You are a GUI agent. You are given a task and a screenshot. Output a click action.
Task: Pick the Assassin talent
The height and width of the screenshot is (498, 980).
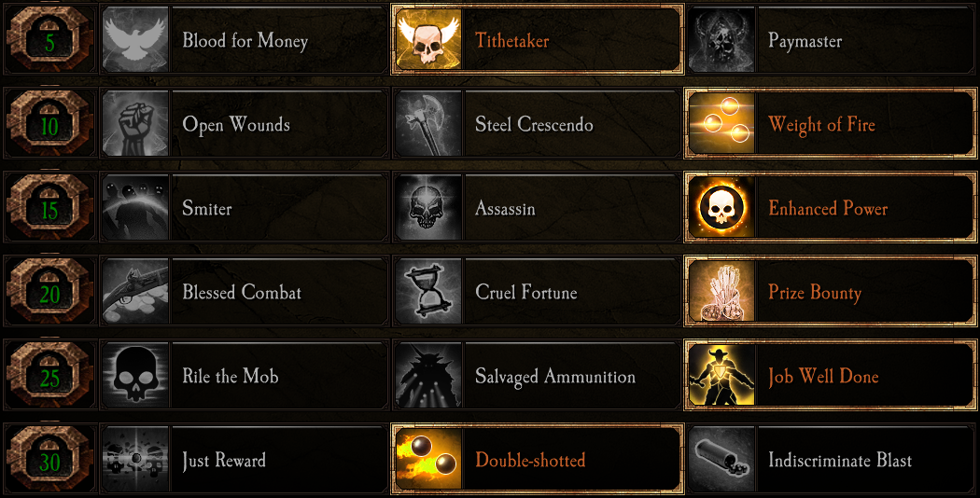click(537, 208)
